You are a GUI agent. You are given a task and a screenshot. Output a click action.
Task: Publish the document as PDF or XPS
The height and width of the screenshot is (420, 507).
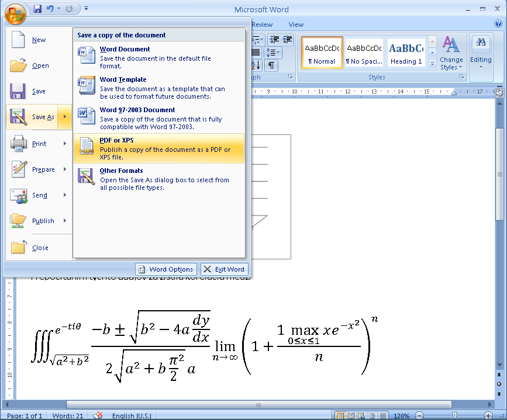(158, 148)
